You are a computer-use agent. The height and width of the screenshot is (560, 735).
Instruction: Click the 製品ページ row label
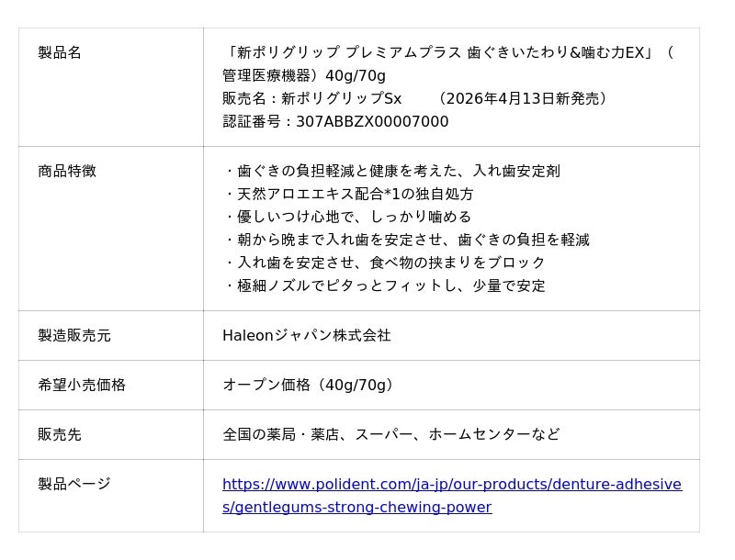[x=74, y=485]
